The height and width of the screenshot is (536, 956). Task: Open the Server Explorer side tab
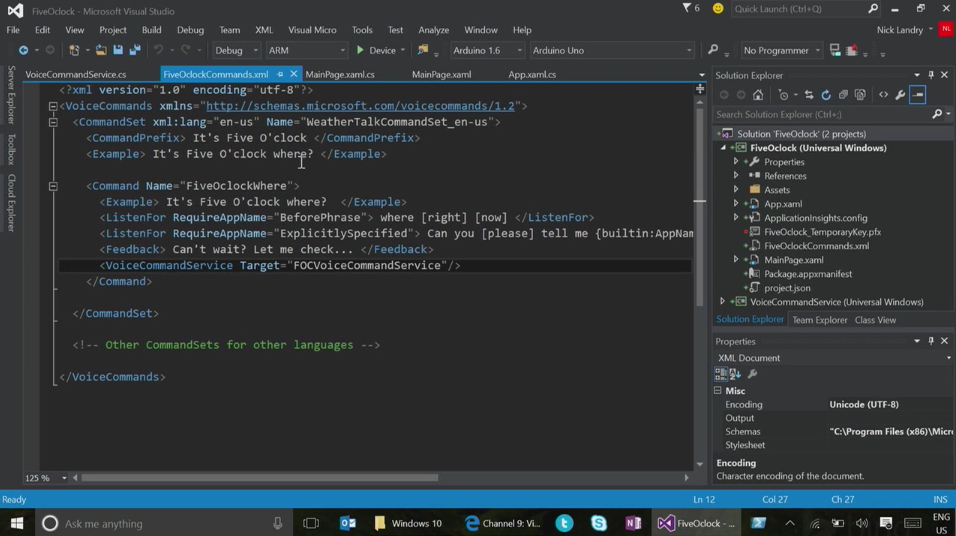click(11, 95)
